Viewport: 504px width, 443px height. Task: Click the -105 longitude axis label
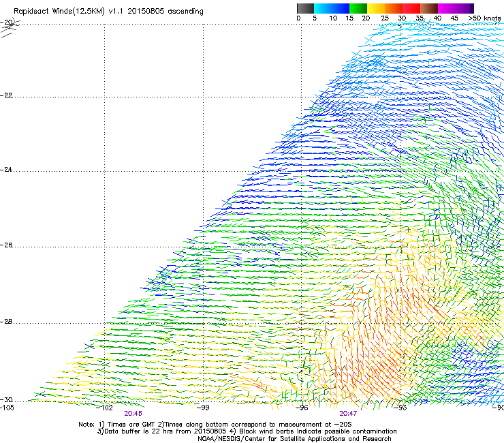[x=7, y=408]
